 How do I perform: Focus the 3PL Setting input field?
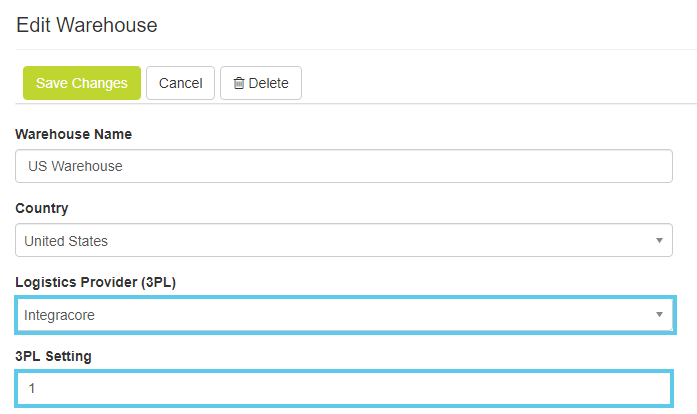(343, 389)
